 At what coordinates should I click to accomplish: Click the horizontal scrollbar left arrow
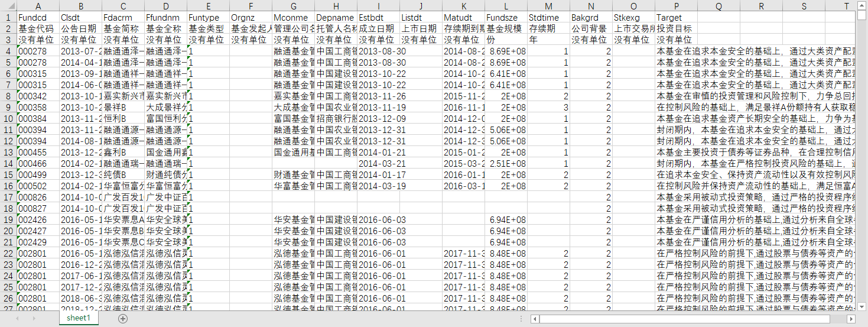(535, 319)
